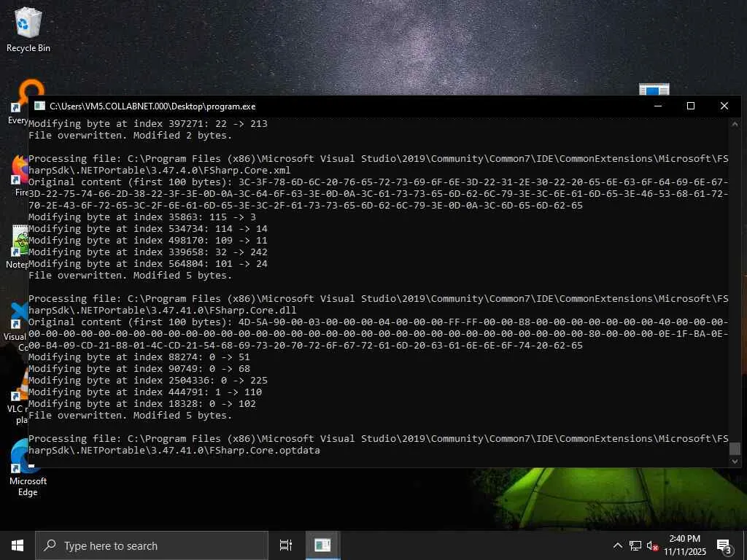Image resolution: width=747 pixels, height=560 pixels.
Task: Click the line 'Modifying byte at index 339658: 32 -> 242'
Action: pos(147,252)
